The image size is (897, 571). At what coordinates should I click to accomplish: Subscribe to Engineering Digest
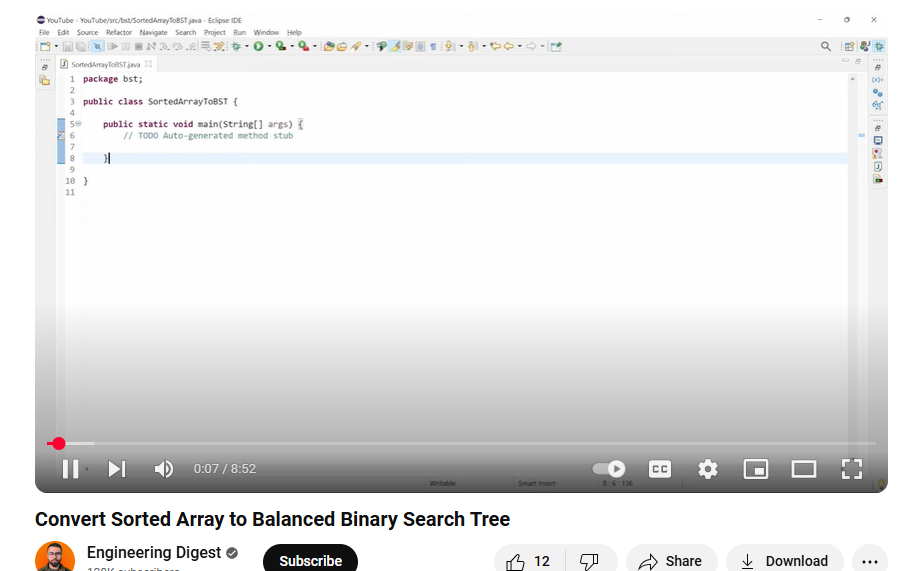[310, 560]
